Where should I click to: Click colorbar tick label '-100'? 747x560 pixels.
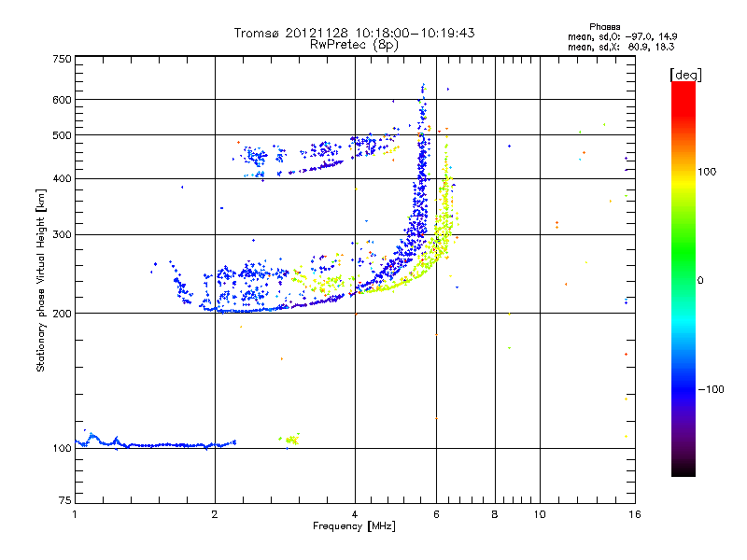711,389
